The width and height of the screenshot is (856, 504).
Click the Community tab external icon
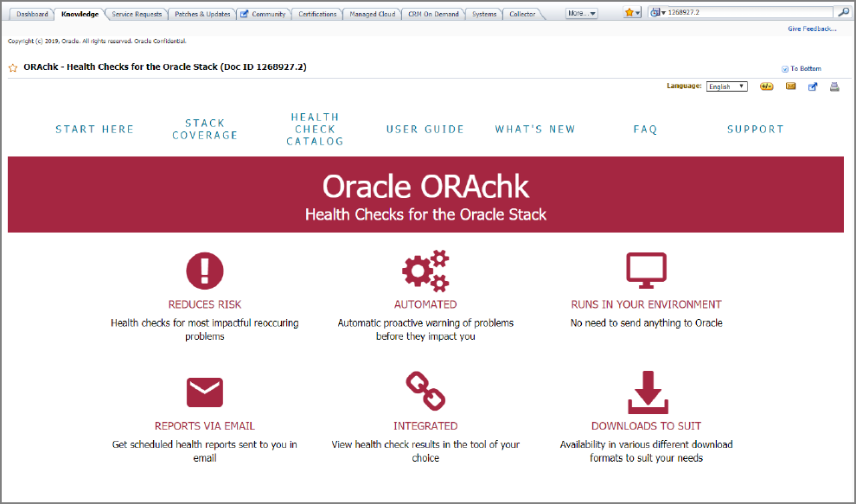[244, 14]
